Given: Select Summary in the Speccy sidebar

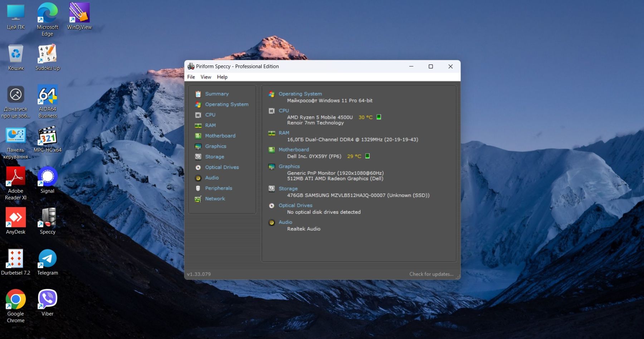Looking at the screenshot, I should tap(217, 94).
